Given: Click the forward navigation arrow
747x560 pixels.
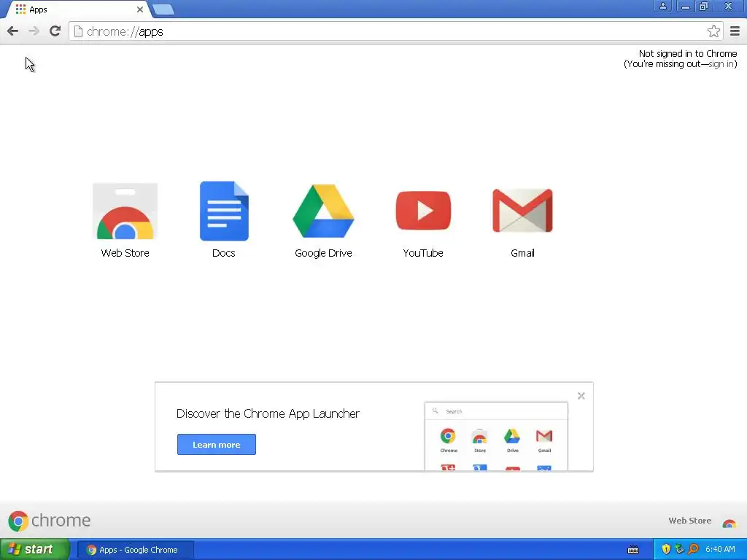Looking at the screenshot, I should pos(34,31).
